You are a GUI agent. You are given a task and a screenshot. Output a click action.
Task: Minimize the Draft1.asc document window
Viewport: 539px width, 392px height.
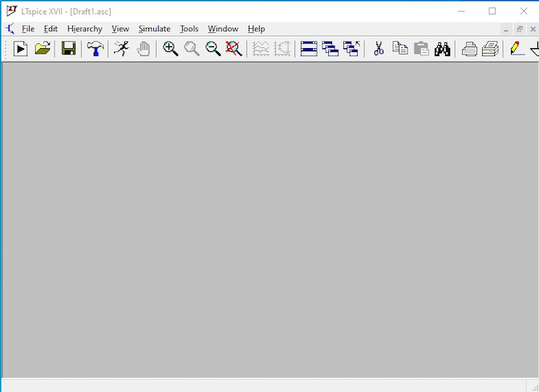pos(506,29)
